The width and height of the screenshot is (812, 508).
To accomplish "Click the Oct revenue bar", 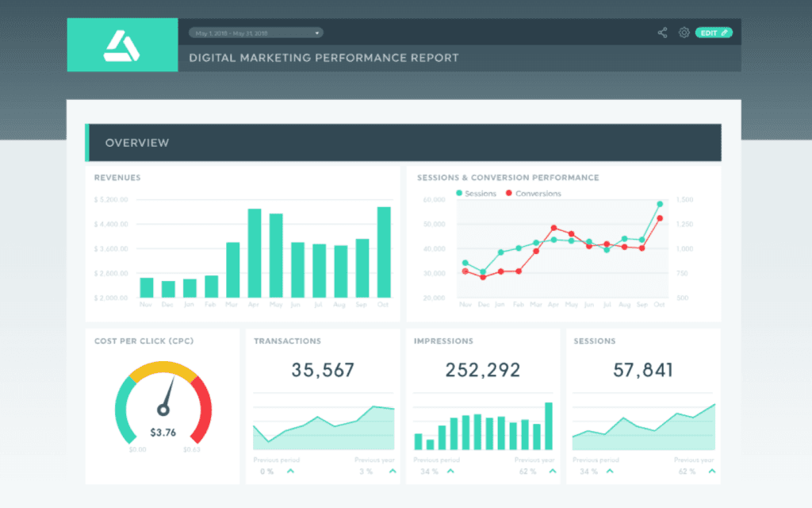I will click(384, 252).
